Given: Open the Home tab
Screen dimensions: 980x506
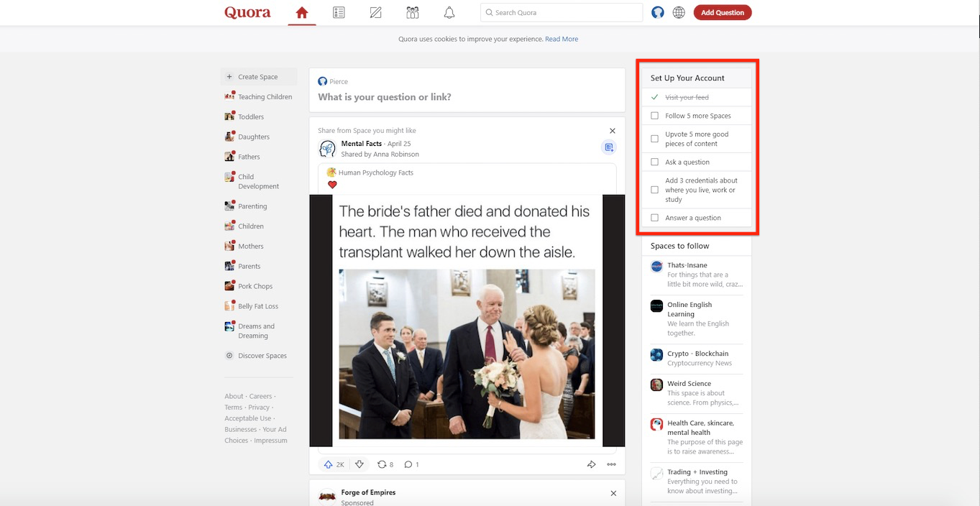Looking at the screenshot, I should click(x=301, y=12).
